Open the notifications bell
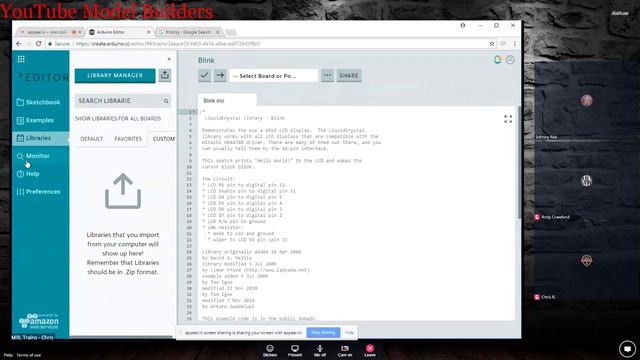The width and height of the screenshot is (640, 360). tap(497, 60)
